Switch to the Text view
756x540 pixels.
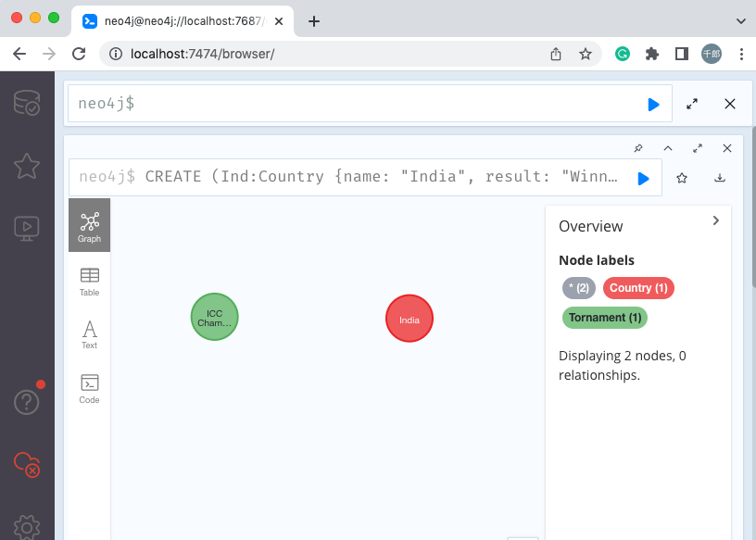coord(89,335)
